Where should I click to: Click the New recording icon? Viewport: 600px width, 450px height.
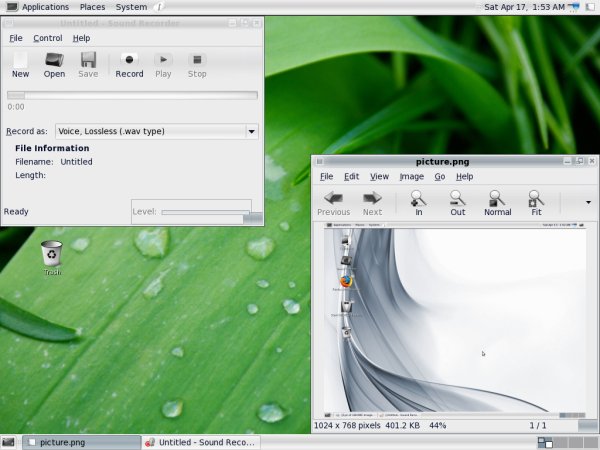point(20,65)
